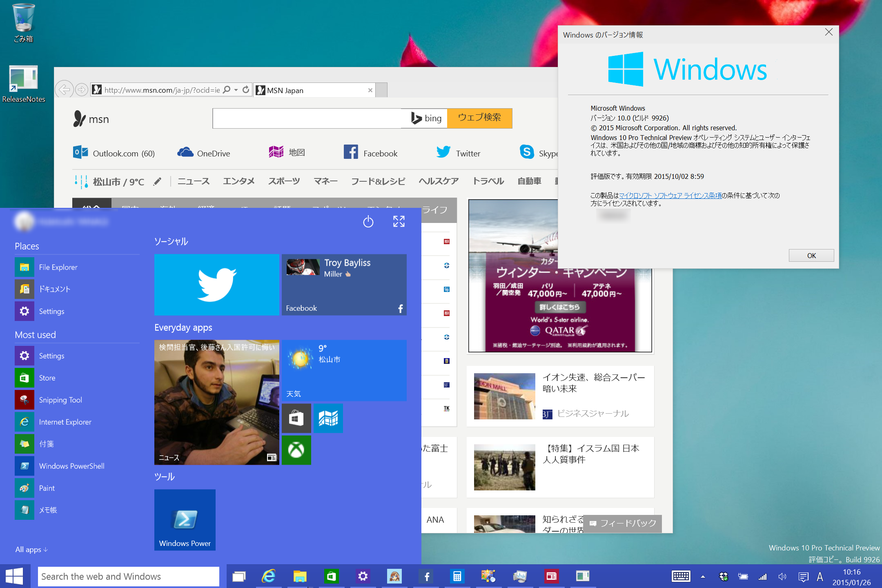The height and width of the screenshot is (588, 882).
Task: Open the Store tile in Everyday apps
Action: (x=296, y=418)
